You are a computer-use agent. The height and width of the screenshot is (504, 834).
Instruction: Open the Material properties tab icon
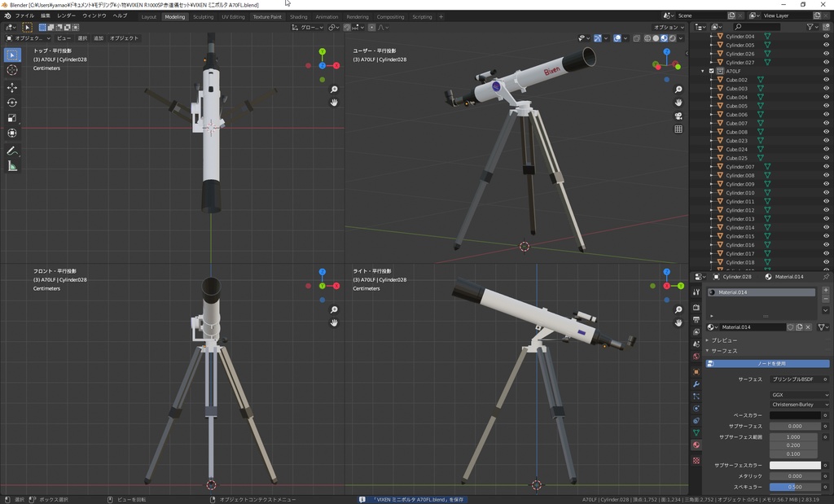(x=696, y=445)
